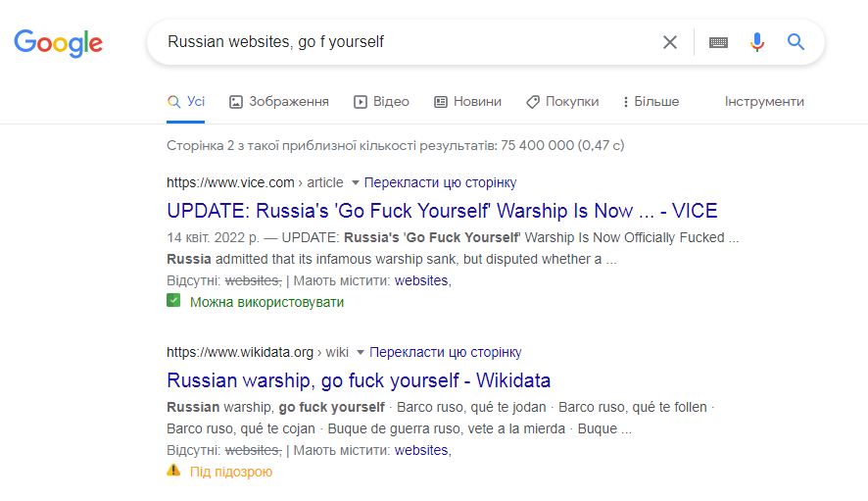Open the VICE 'Go Fuck Yourself' Warship article
Image resolution: width=868 pixels, height=501 pixels.
pyautogui.click(x=442, y=211)
